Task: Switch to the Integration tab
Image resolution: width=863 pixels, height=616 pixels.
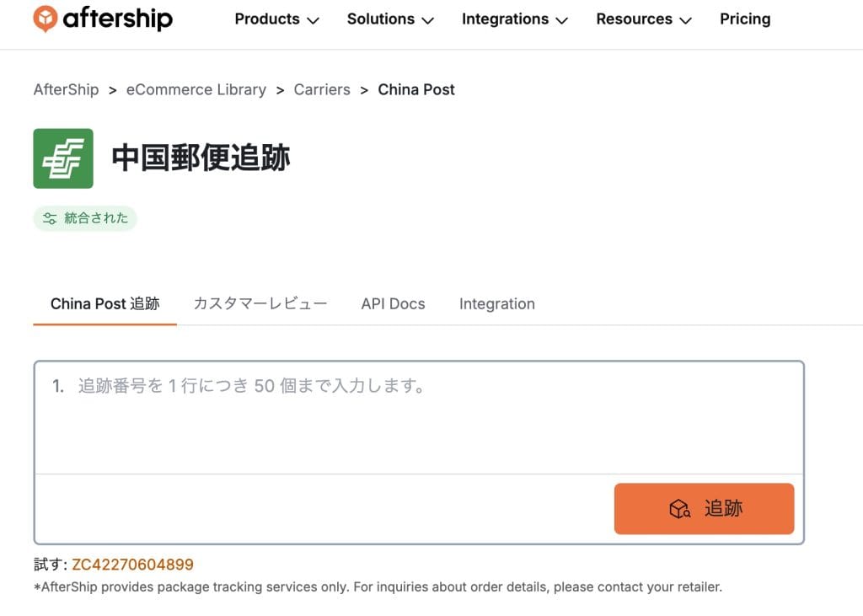Action: point(496,304)
